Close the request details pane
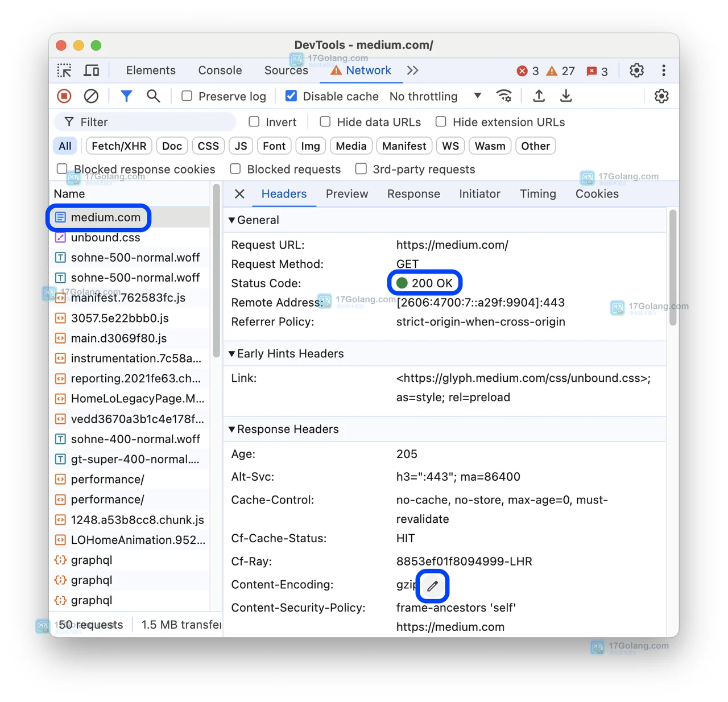Screen dimensions: 728x702 click(x=239, y=194)
